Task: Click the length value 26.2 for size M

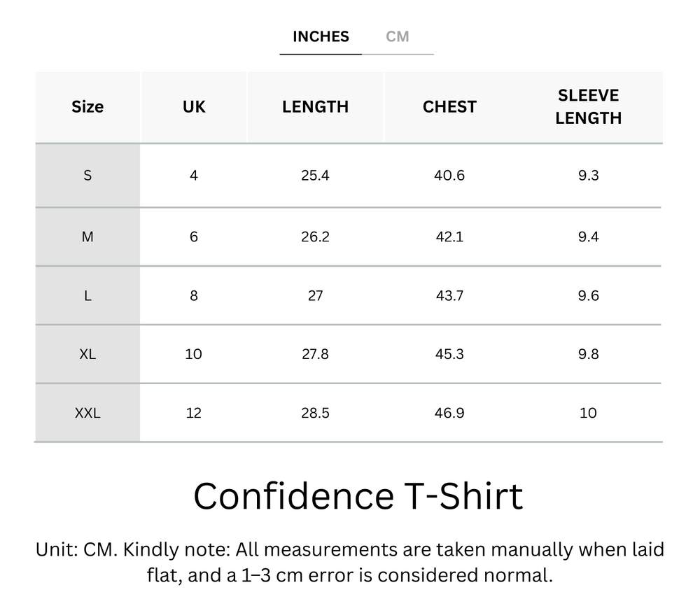Action: click(316, 237)
